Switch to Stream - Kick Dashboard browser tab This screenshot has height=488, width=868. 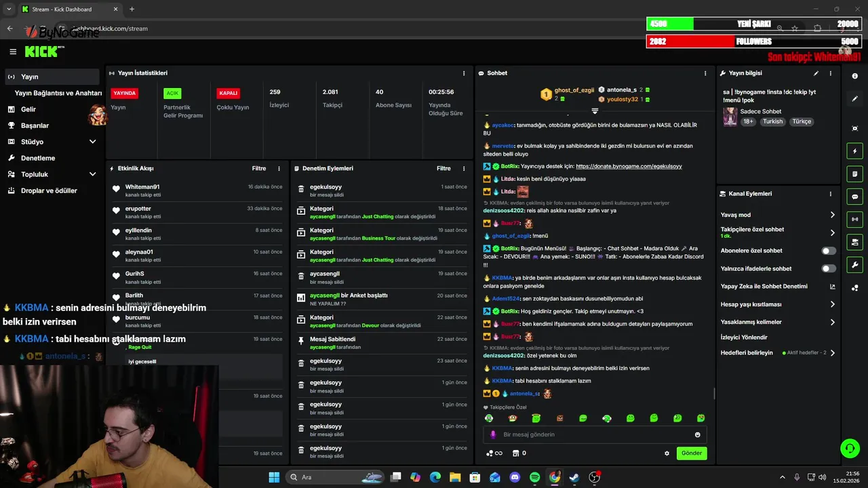click(70, 9)
